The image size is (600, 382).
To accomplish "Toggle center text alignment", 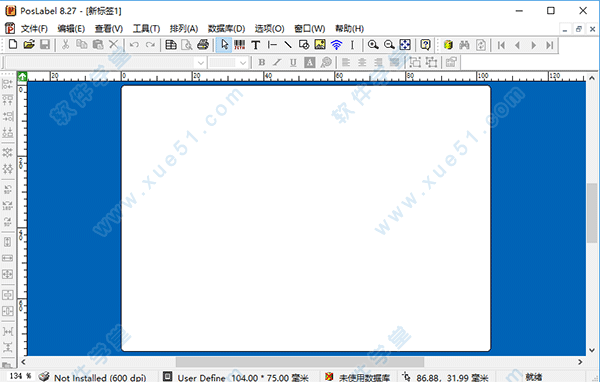I will [362, 62].
